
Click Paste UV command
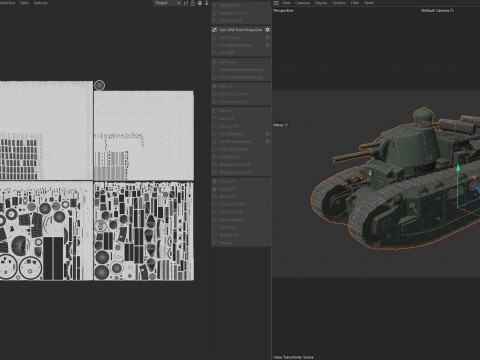click(241, 189)
